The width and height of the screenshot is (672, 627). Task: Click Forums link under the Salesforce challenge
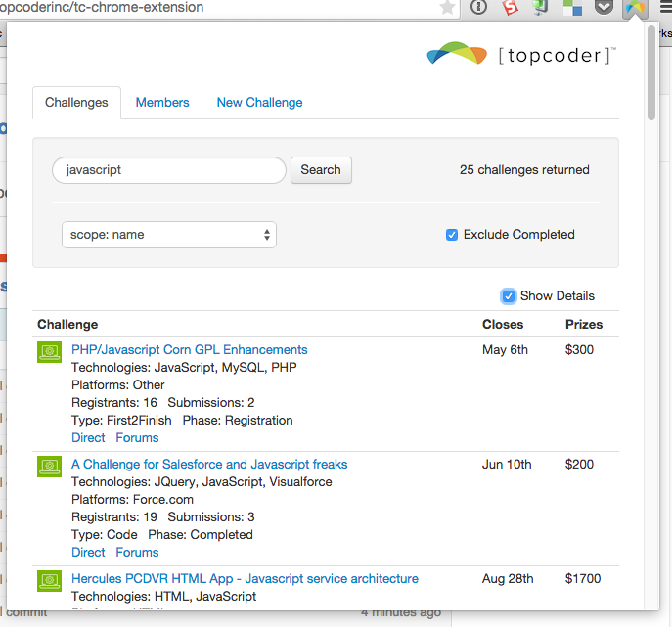coord(137,552)
